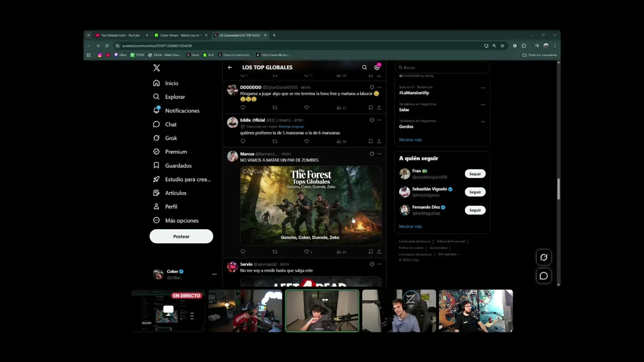Open more options on Servio's post

pyautogui.click(x=379, y=264)
